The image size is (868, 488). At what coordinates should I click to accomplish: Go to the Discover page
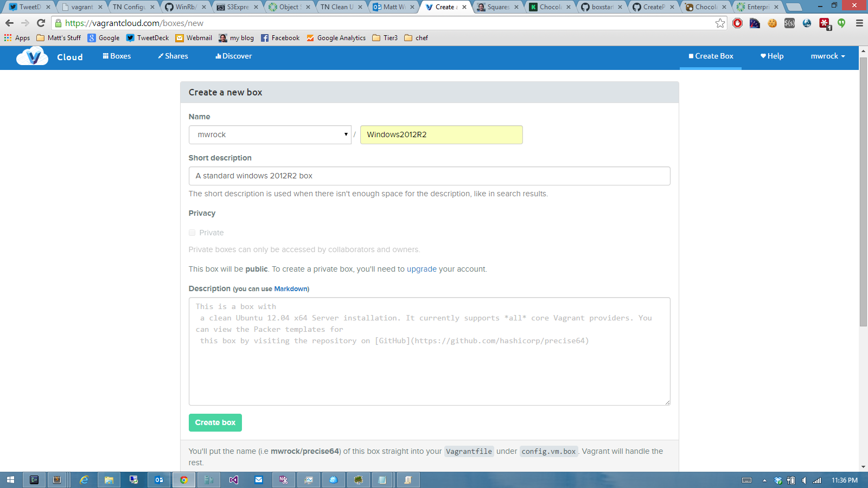[x=233, y=56]
